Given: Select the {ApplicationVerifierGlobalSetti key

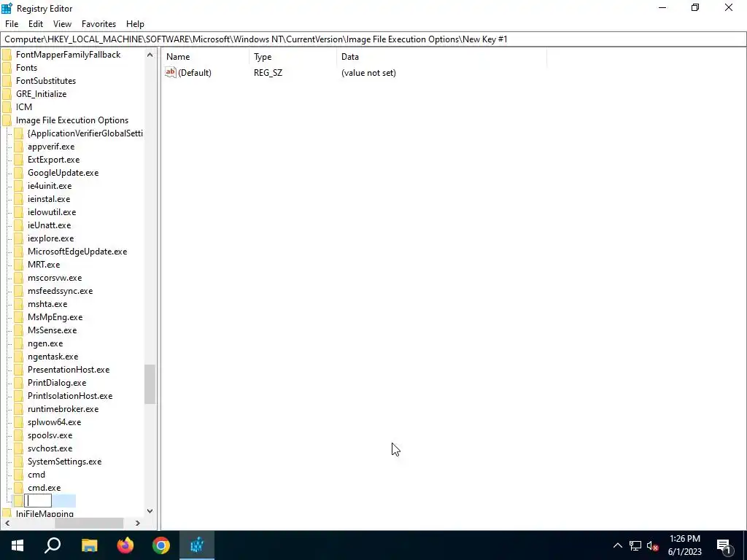Looking at the screenshot, I should pyautogui.click(x=85, y=133).
